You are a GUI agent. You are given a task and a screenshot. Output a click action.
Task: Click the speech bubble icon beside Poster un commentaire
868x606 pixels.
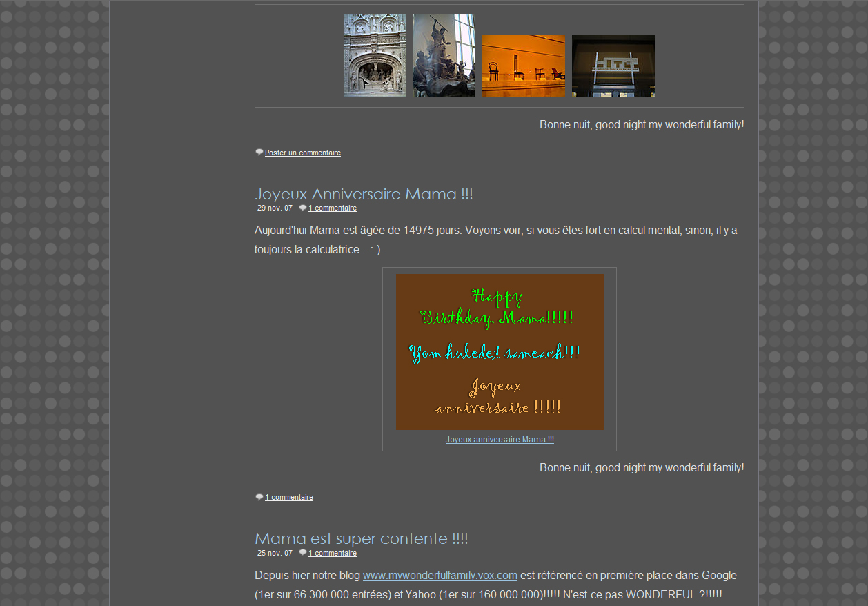[x=259, y=153]
